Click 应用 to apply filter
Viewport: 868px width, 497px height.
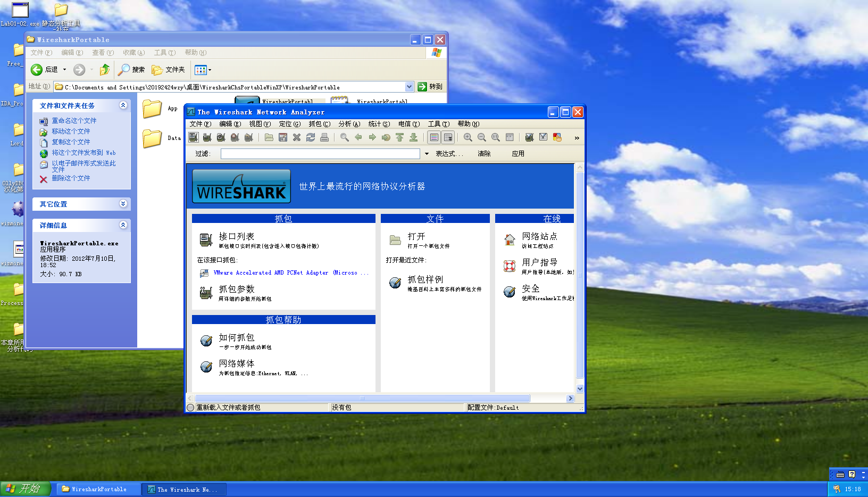(518, 154)
